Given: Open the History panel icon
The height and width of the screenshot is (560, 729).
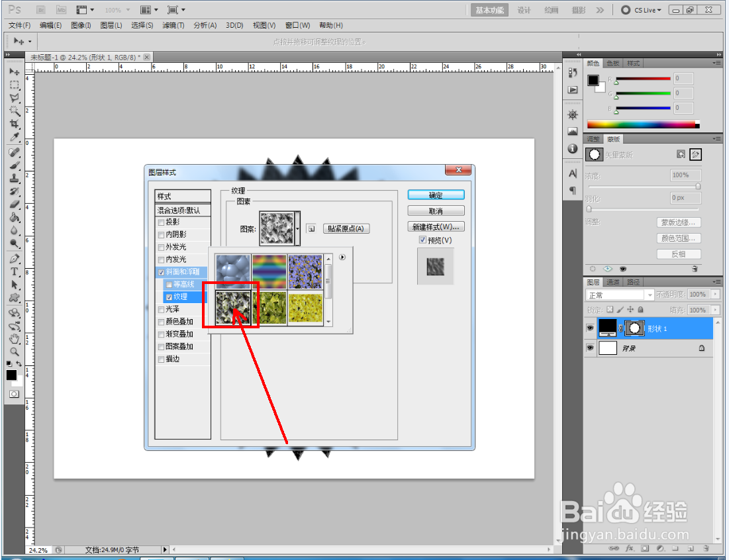Looking at the screenshot, I should pos(573,73).
